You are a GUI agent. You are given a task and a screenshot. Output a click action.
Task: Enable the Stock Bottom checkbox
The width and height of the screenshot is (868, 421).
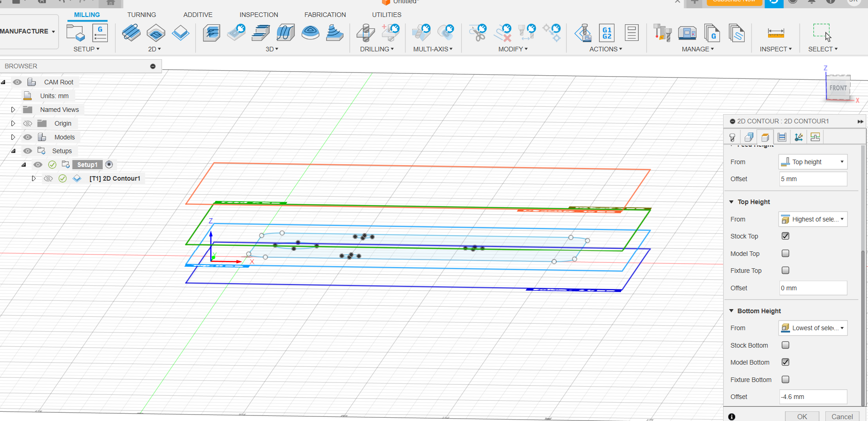coord(785,345)
